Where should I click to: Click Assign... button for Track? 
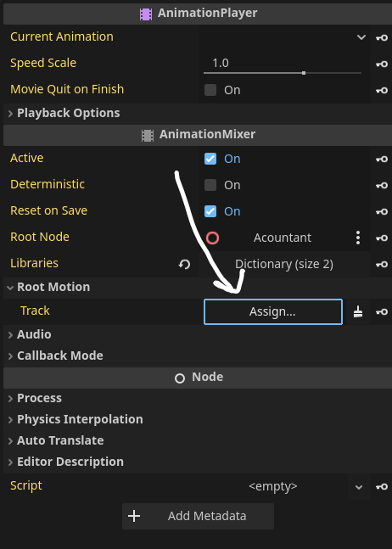coord(273,311)
